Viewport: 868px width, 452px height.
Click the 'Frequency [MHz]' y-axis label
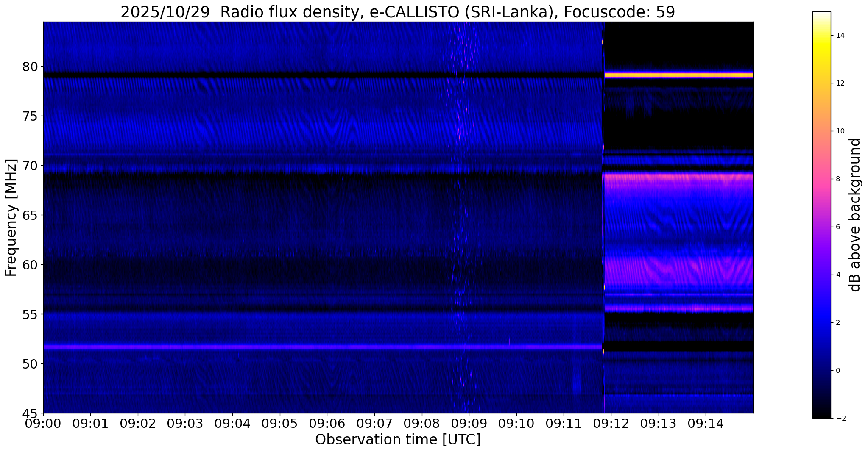coord(11,218)
